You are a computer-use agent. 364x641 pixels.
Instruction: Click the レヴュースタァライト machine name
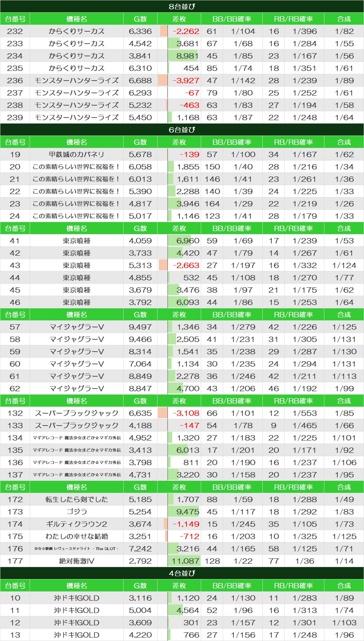[x=77, y=549]
